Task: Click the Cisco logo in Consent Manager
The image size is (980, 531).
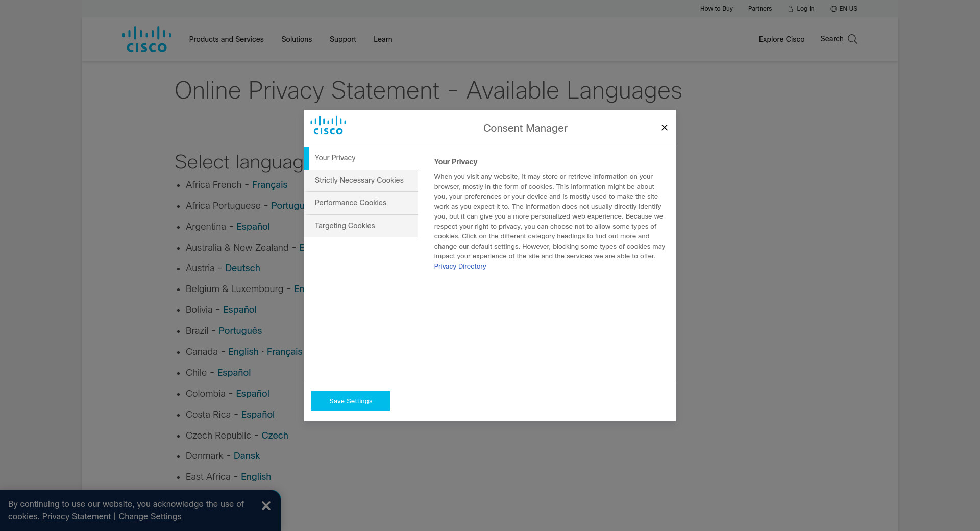Action: [x=328, y=126]
